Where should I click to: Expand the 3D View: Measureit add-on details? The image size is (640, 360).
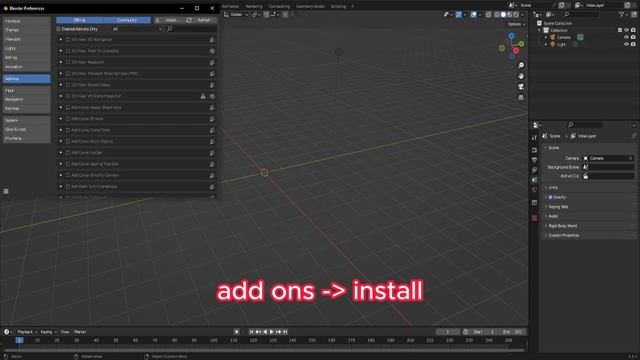tap(61, 62)
